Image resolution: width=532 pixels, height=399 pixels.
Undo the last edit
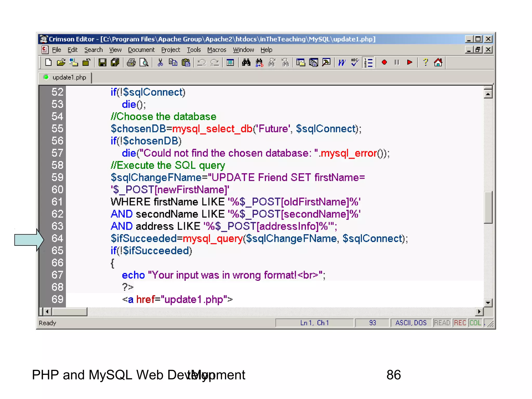coord(202,63)
